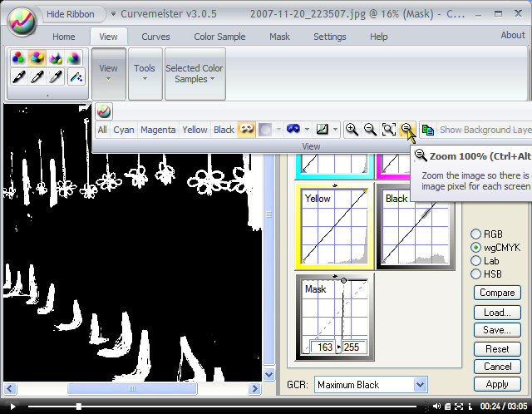Show the Magenta channel
Image resolution: width=532 pixels, height=414 pixels.
[158, 130]
